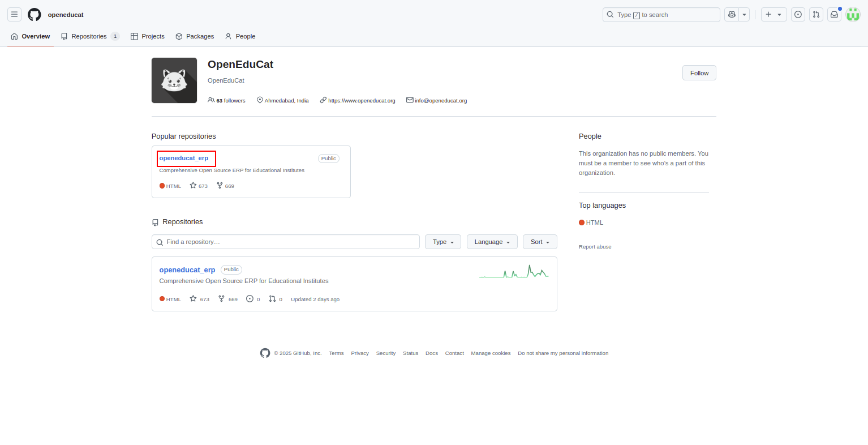The width and height of the screenshot is (868, 445).
Task: Click the OpenEduCat cat avatar image
Action: 174,80
